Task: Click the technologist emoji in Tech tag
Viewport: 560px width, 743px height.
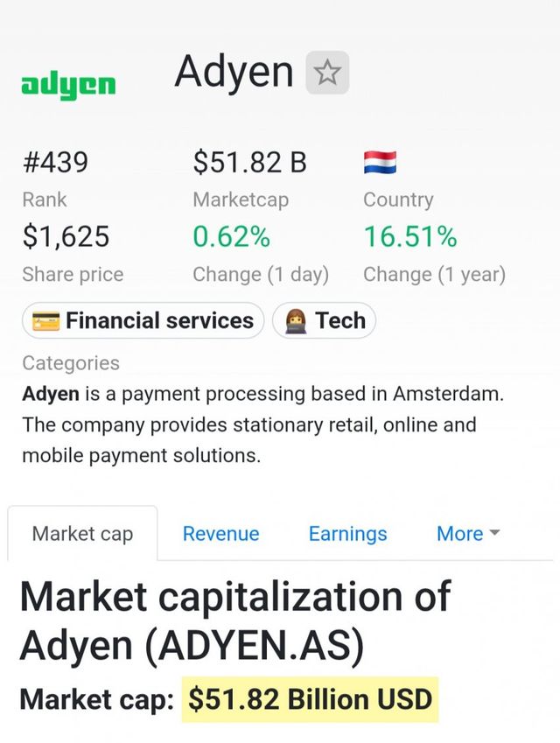Action: tap(295, 321)
